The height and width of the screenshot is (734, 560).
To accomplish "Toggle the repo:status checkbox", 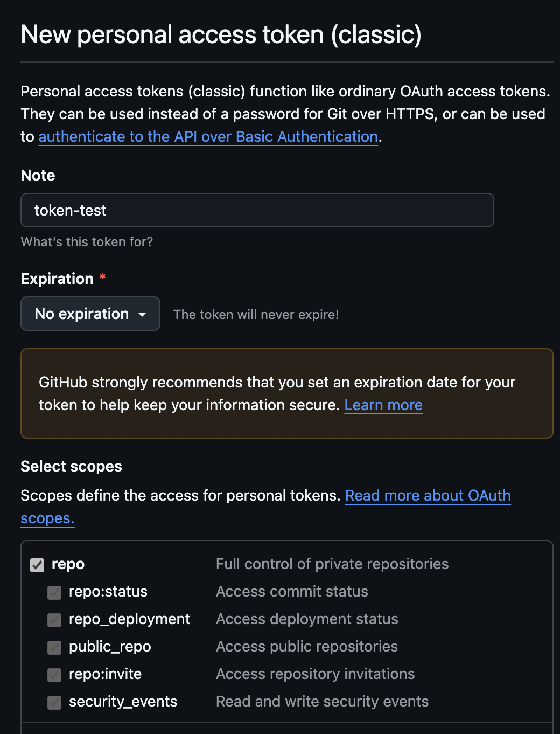I will pos(54,592).
